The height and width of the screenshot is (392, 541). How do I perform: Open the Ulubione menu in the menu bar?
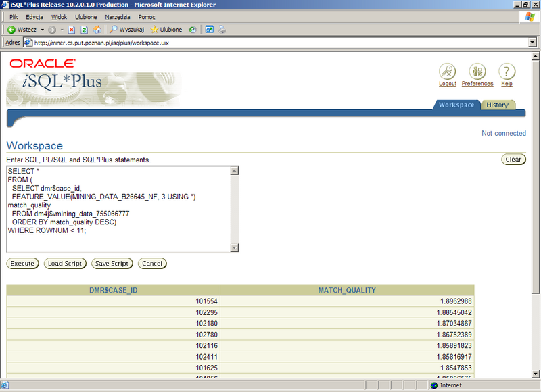coord(86,17)
